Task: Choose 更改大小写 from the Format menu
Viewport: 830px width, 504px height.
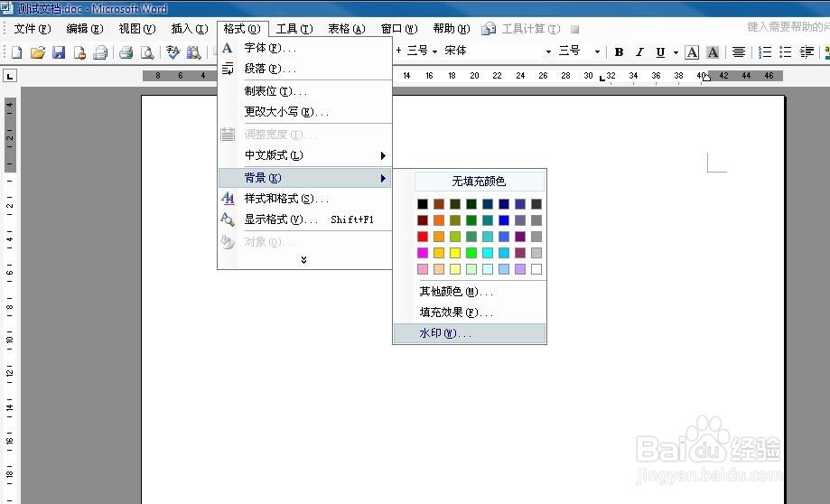Action: point(305,112)
